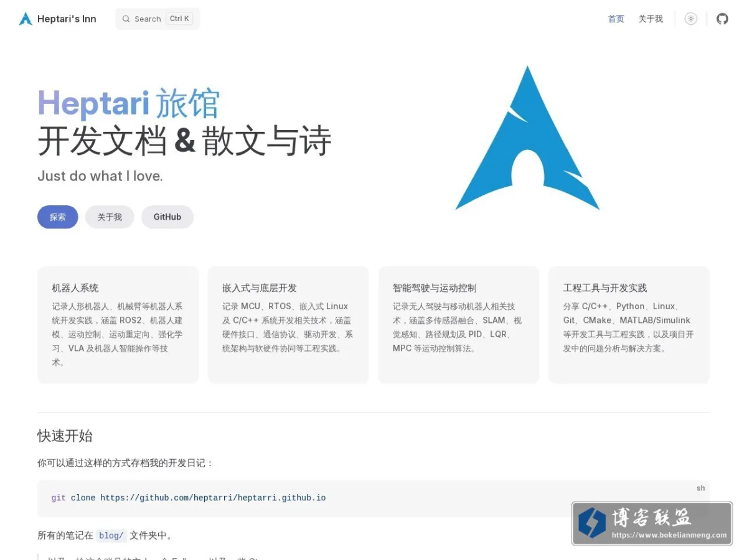Click the 快速开始 heading
Screen dimensions: 747x560
point(65,436)
